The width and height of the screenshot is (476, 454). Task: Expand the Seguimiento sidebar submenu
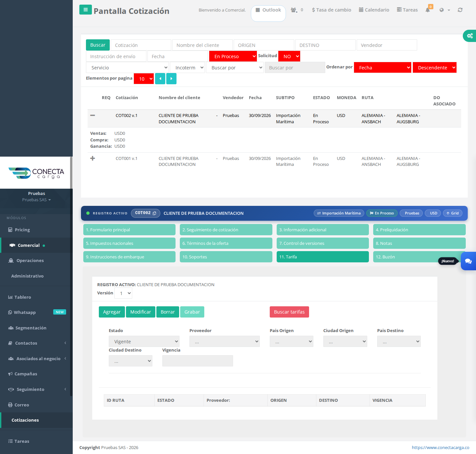(x=36, y=389)
